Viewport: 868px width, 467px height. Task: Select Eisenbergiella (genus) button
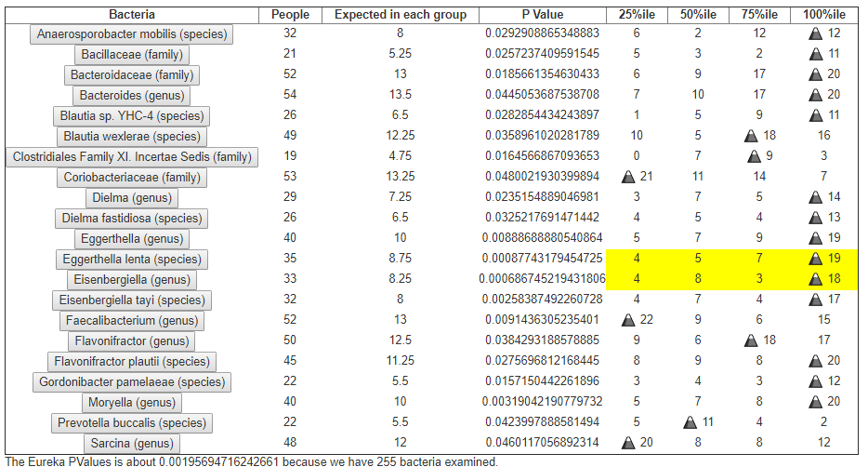tap(132, 279)
